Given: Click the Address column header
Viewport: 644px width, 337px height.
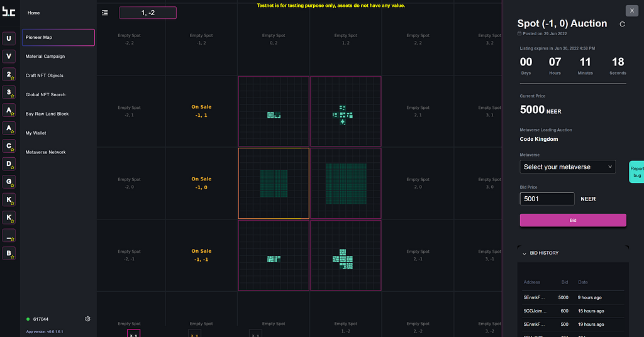Looking at the screenshot, I should coord(532,282).
